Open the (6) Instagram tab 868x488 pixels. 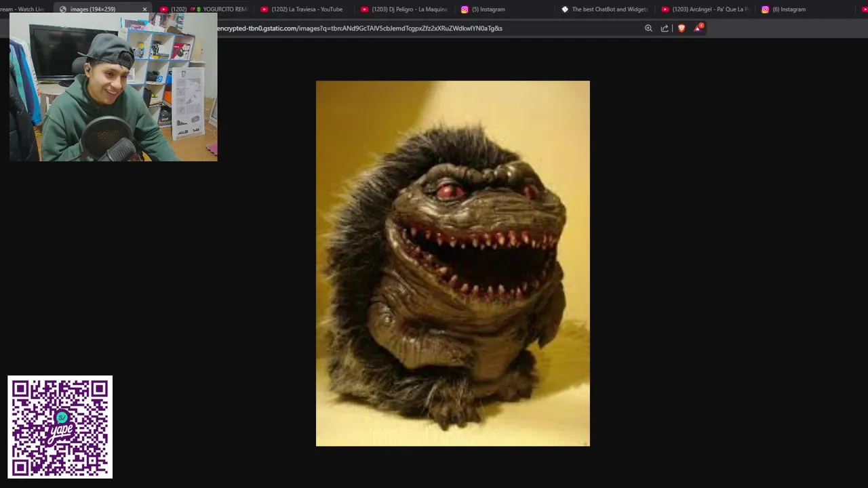[805, 9]
